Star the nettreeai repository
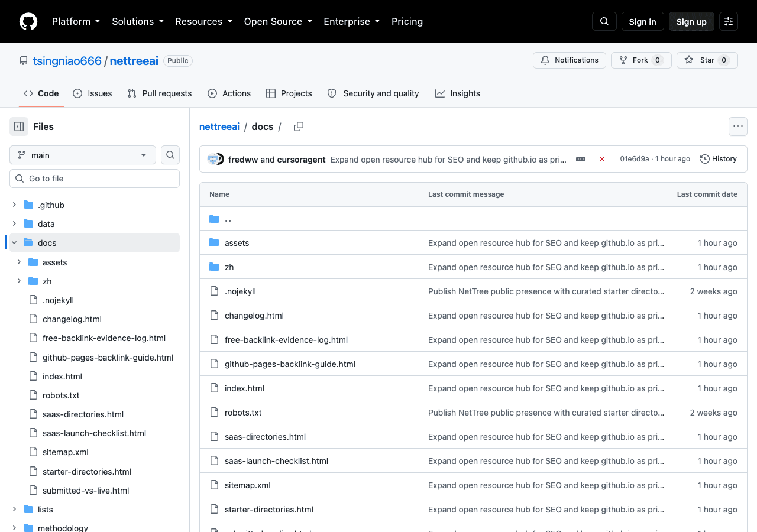The width and height of the screenshot is (757, 532). (707, 60)
